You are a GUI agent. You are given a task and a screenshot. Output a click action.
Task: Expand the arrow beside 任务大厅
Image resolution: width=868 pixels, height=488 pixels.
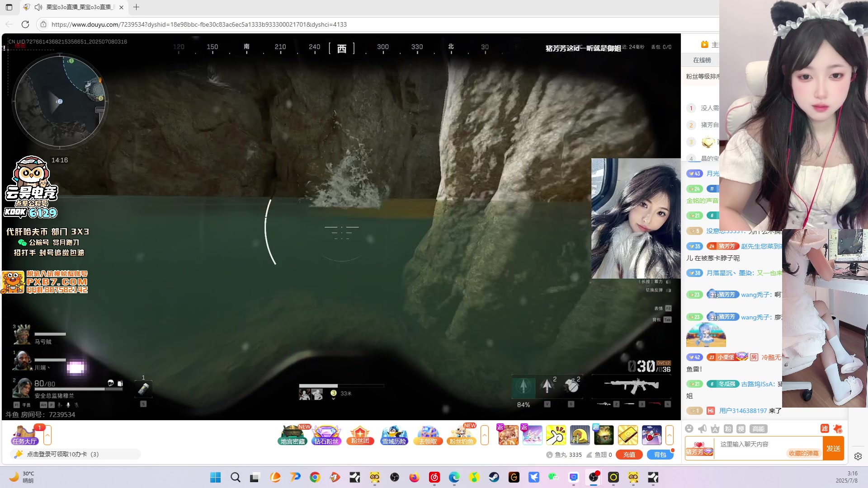coord(47,435)
